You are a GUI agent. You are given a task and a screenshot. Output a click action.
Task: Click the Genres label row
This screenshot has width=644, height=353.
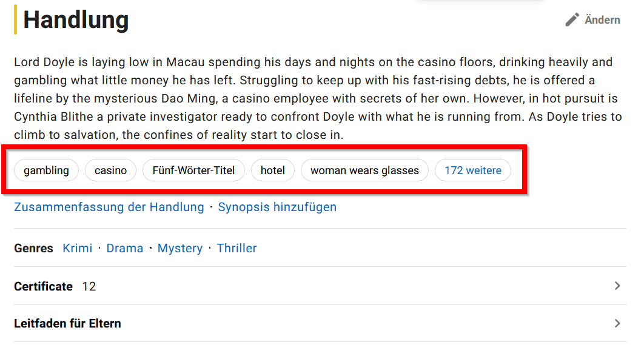(33, 247)
